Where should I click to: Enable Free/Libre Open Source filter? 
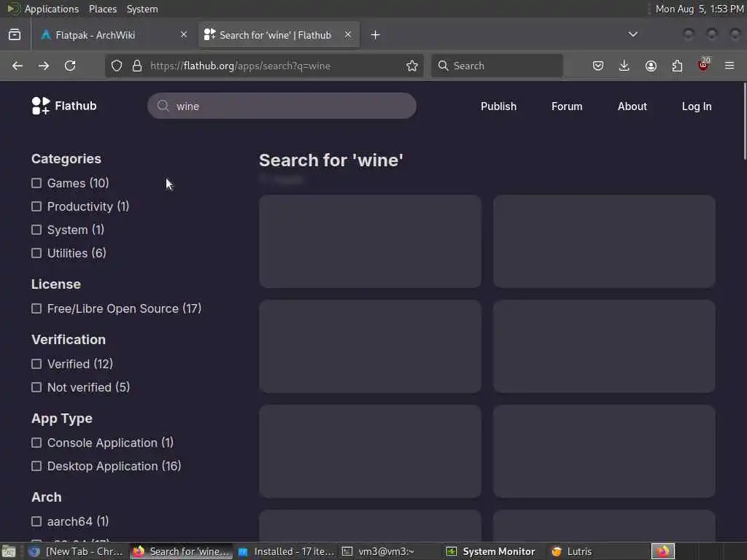[36, 308]
